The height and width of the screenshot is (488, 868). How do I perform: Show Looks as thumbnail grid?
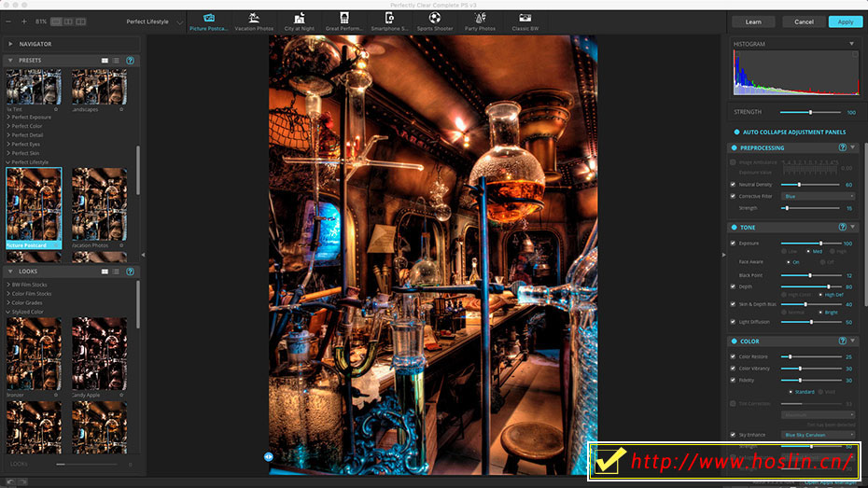tap(105, 272)
